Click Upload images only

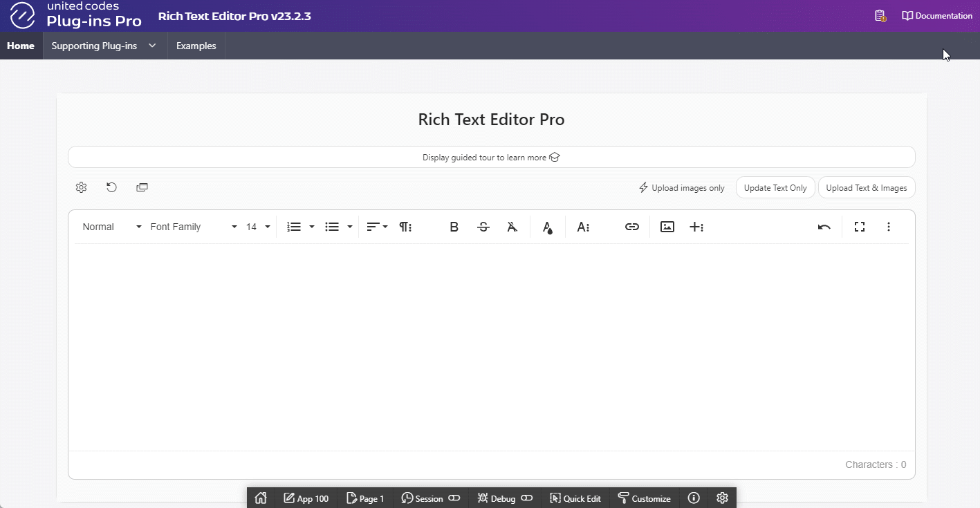point(682,188)
